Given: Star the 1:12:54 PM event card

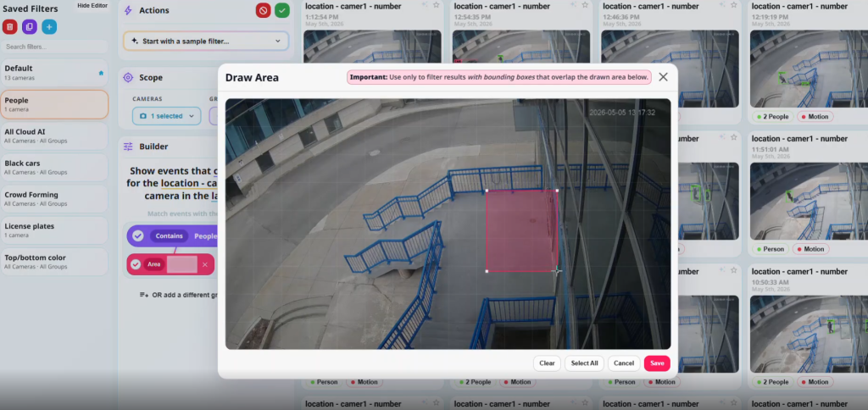Looking at the screenshot, I should coord(437,5).
